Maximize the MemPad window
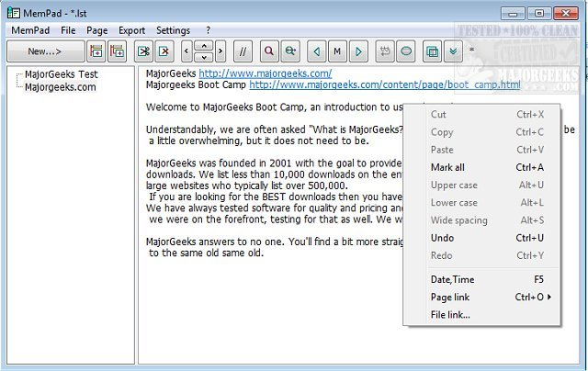Image resolution: width=588 pixels, height=371 pixels. click(x=539, y=14)
